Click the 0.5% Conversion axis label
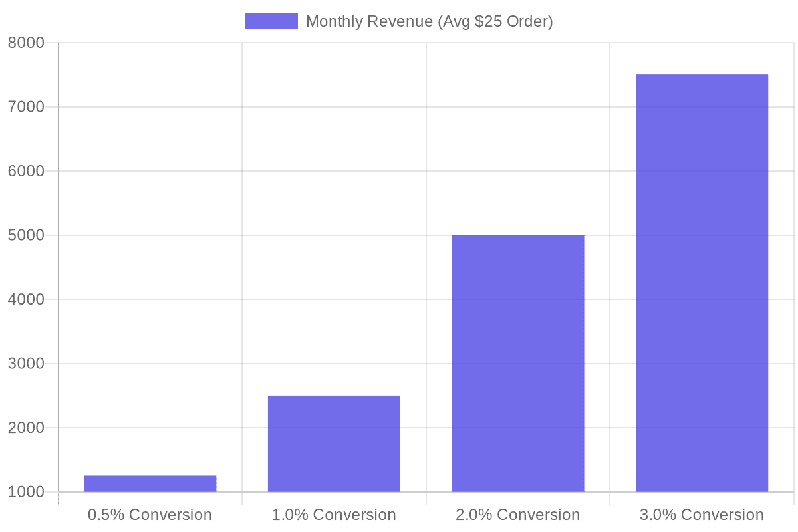798x532 pixels. click(150, 515)
